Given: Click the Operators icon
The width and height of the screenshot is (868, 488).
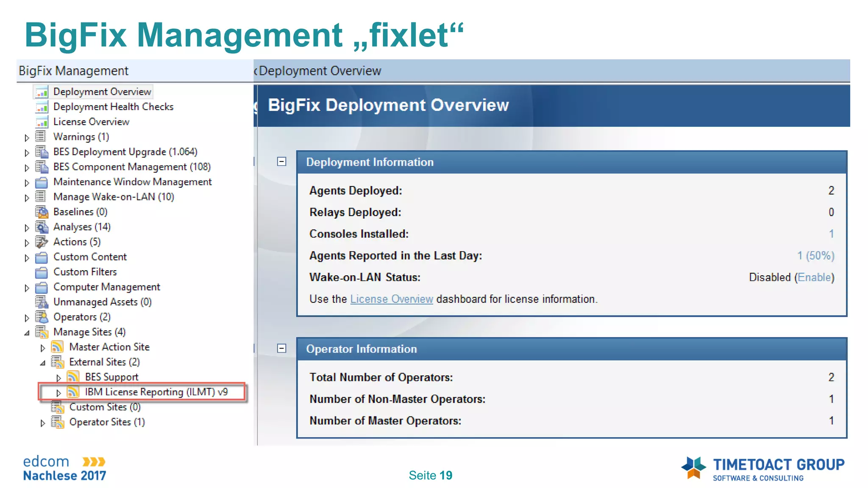Looking at the screenshot, I should click(x=42, y=317).
